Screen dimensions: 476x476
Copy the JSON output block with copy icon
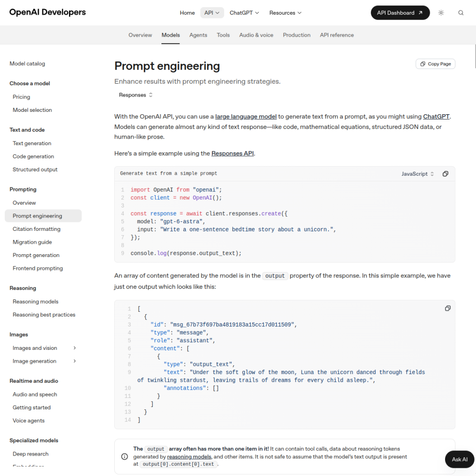(447, 308)
